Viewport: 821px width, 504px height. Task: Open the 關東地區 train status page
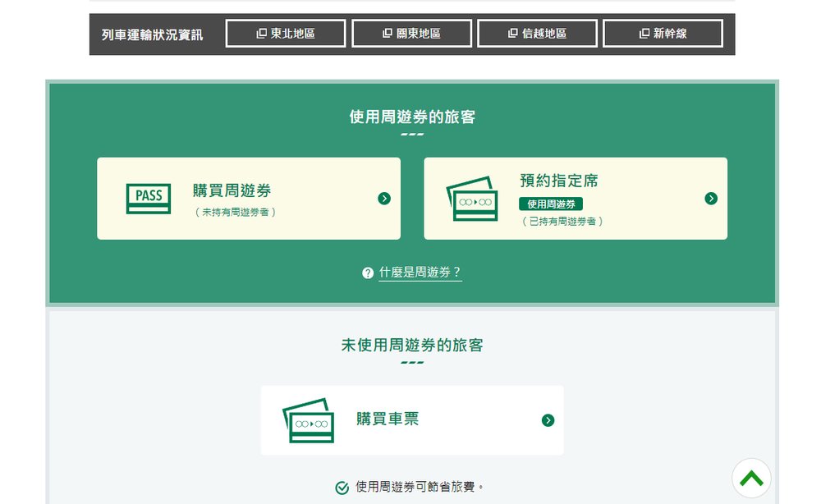point(411,33)
